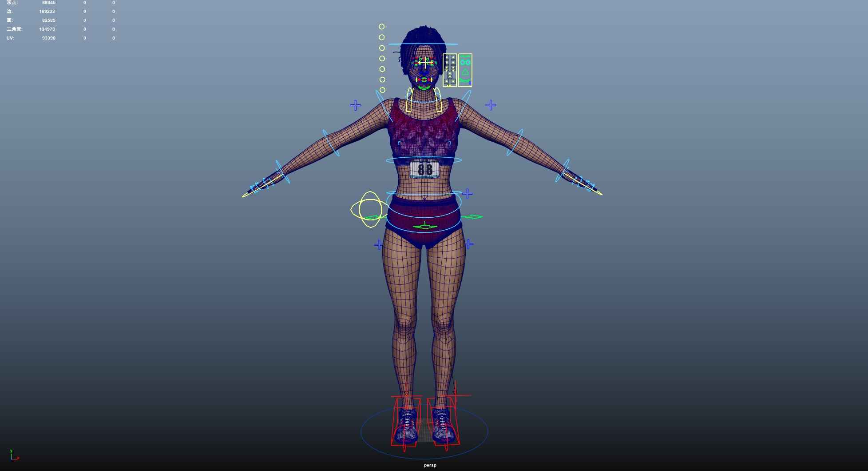Click the face count value 82585
The image size is (868, 471).
click(x=49, y=20)
